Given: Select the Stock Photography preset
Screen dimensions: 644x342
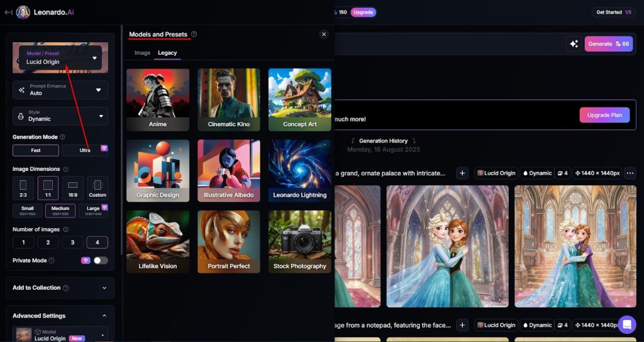Looking at the screenshot, I should pyautogui.click(x=300, y=242).
